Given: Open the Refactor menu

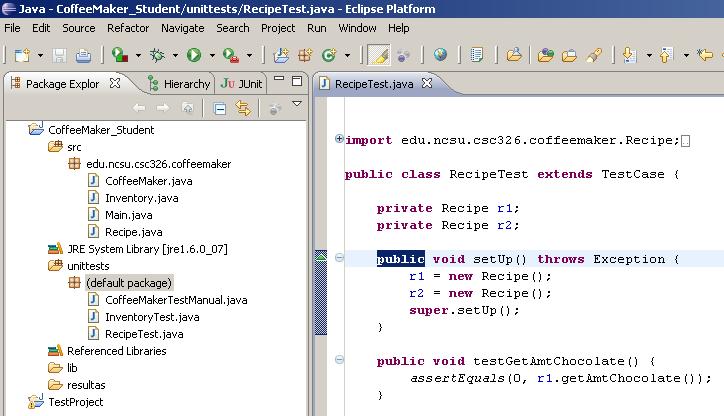Looking at the screenshot, I should point(127,28).
